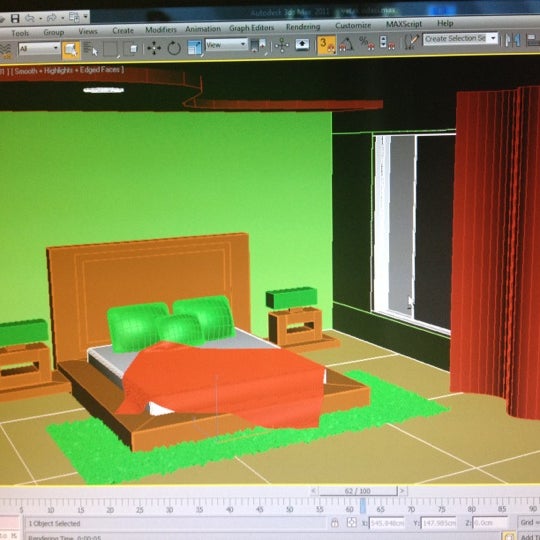Click the time slider showing 62 / 100
The image size is (540, 540).
point(357,491)
